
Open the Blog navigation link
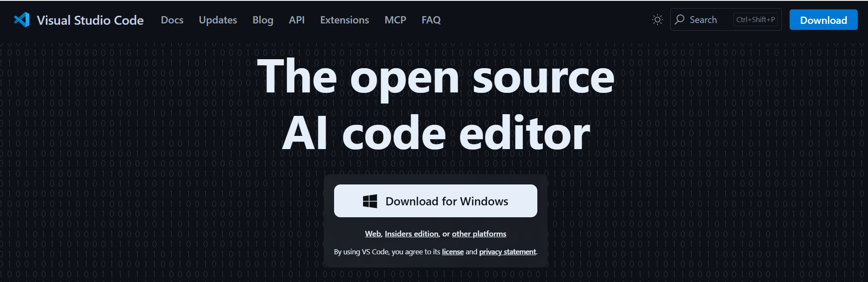pos(263,20)
